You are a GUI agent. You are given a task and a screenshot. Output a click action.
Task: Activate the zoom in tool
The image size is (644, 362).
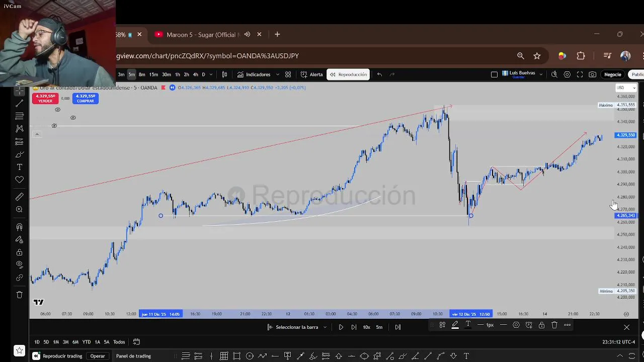[x=19, y=209]
